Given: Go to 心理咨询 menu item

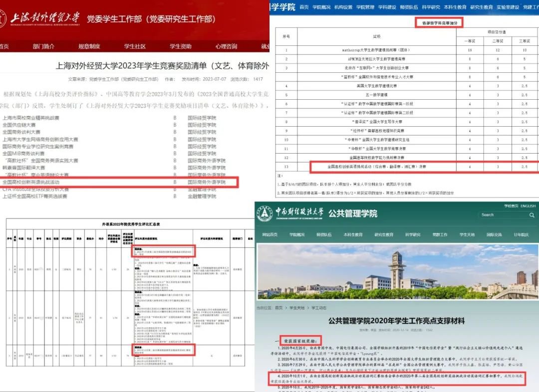Looking at the screenshot, I should tap(226, 46).
